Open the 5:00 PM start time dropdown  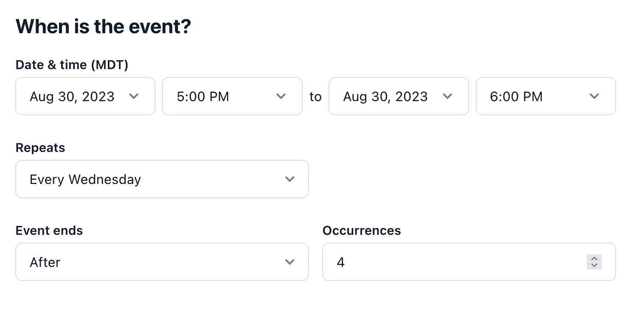[x=232, y=97]
